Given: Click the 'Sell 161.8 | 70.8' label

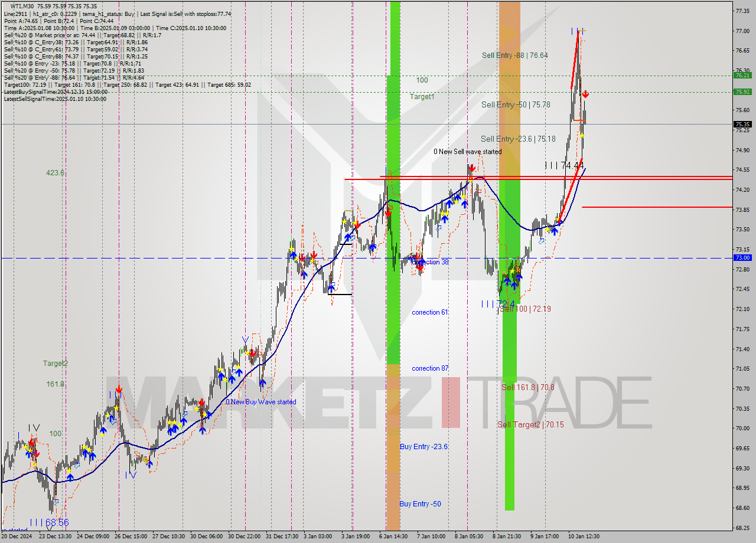Looking at the screenshot, I should [x=528, y=388].
